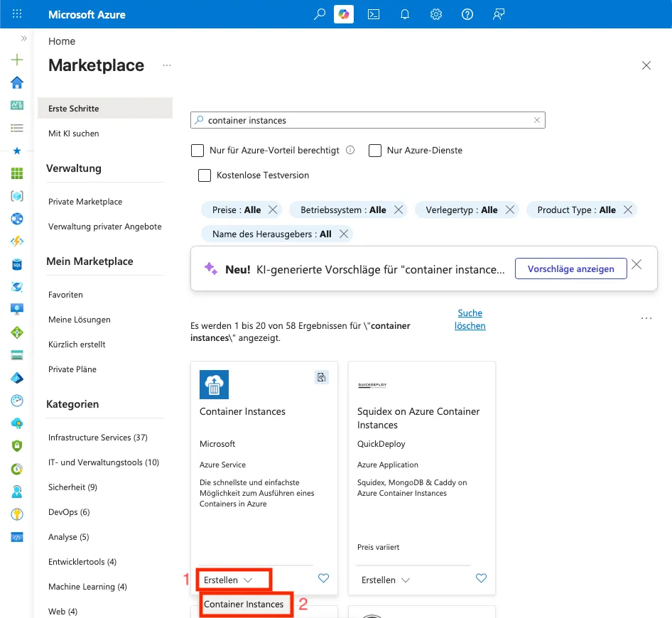Image resolution: width=672 pixels, height=618 pixels.
Task: Launch Cloud Shell from the top bar
Action: point(374,14)
